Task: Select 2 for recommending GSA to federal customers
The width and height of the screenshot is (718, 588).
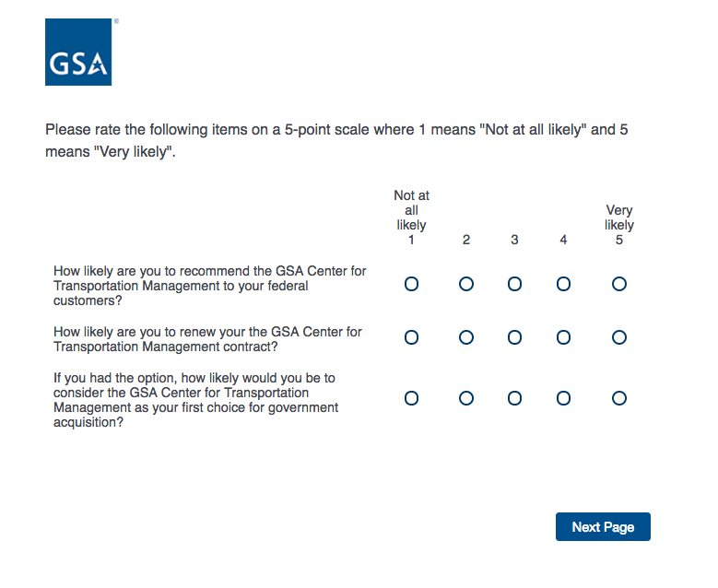Action: tap(466, 284)
